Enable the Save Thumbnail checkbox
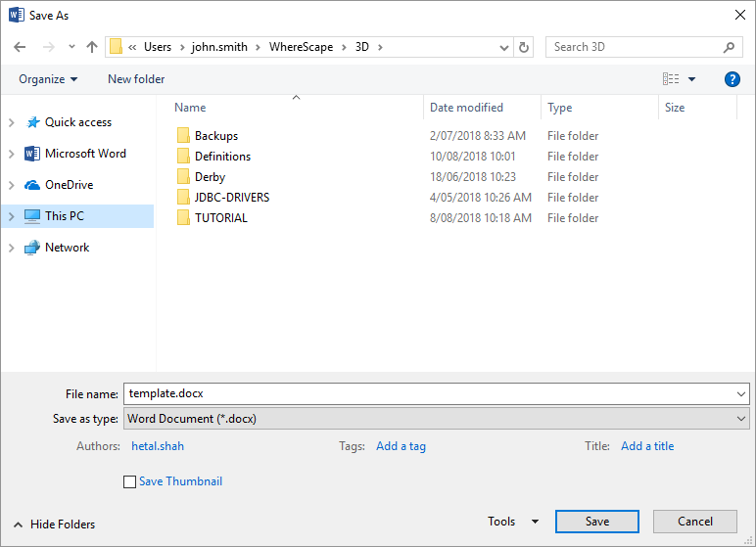This screenshot has width=756, height=547. click(130, 481)
